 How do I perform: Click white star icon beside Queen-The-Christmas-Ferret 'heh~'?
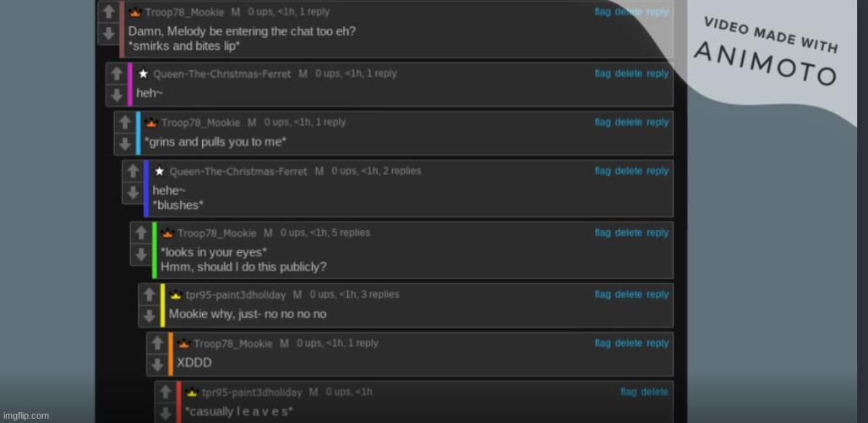click(144, 74)
